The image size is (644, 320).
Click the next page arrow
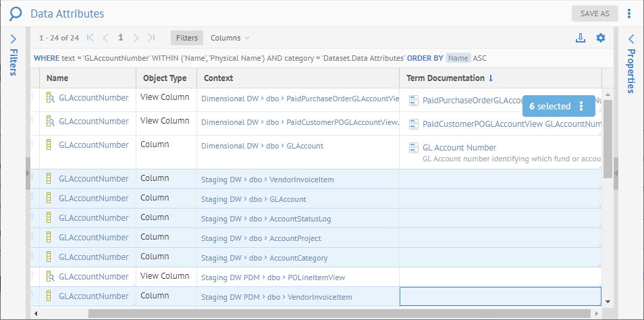click(x=136, y=38)
